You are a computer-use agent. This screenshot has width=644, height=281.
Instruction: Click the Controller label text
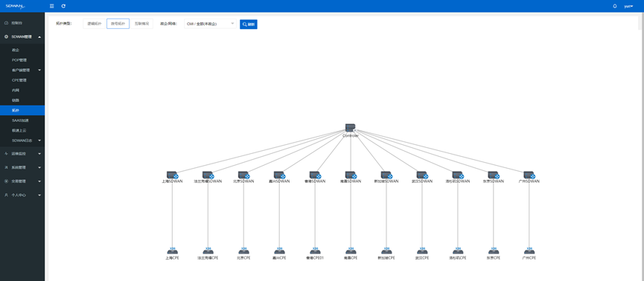click(x=351, y=135)
